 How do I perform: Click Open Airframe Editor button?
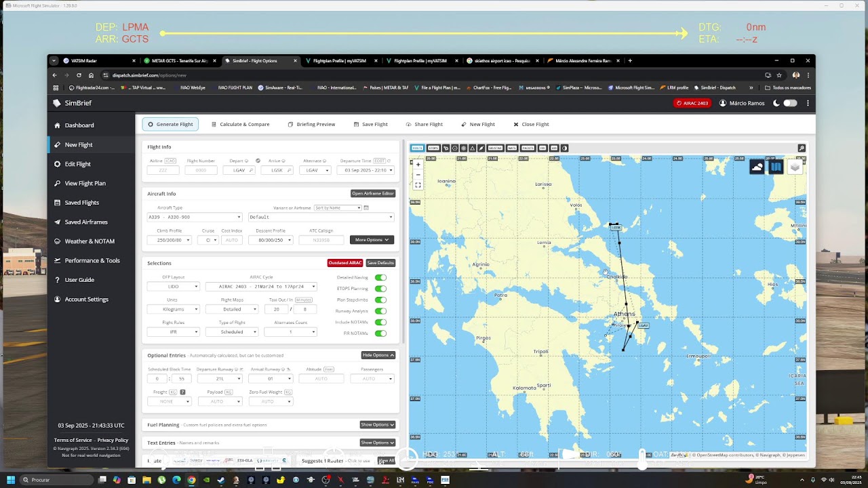(373, 194)
